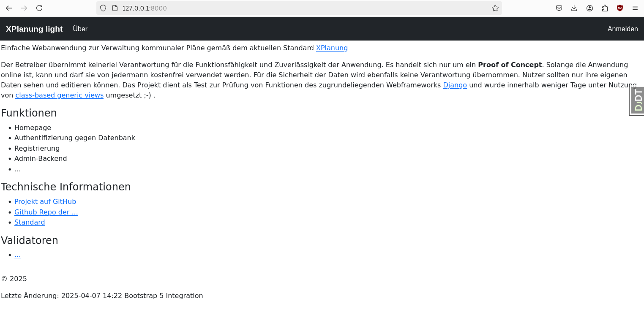Show the Django Debug Toolbar DjDT handle
Screen dimensions: 644x328
(x=637, y=100)
